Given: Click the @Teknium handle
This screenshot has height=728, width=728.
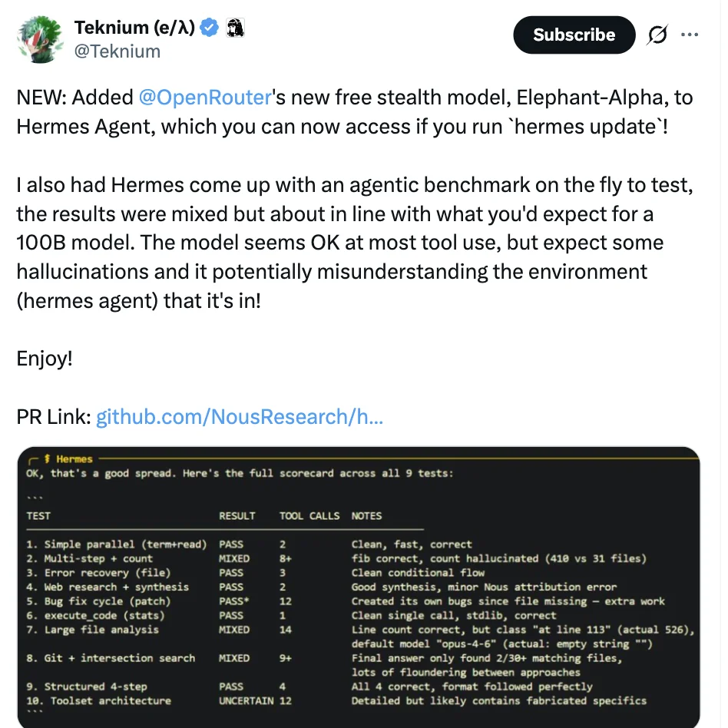Looking at the screenshot, I should [117, 51].
